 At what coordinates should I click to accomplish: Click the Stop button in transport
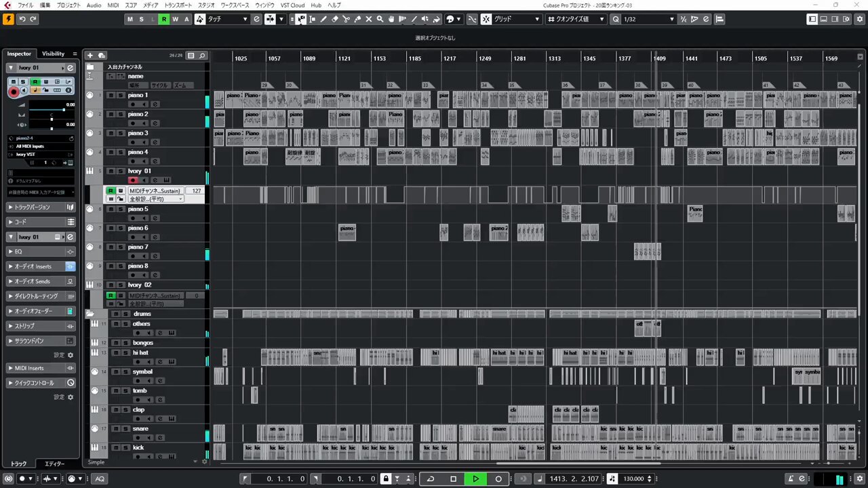tap(453, 479)
